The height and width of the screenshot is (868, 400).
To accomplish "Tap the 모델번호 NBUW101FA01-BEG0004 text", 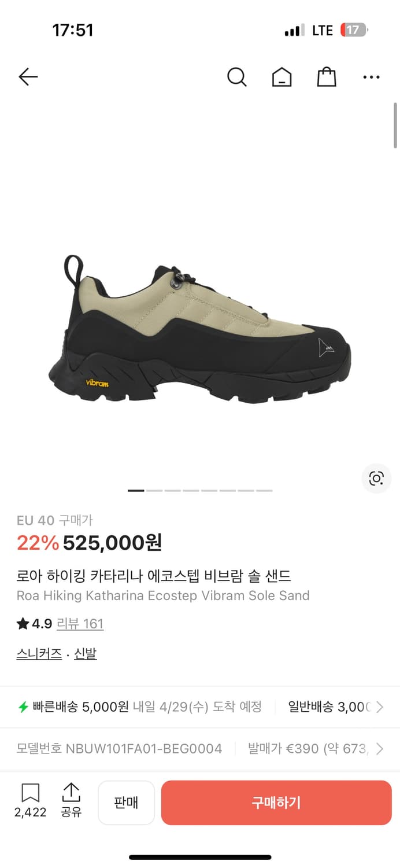I will point(119,749).
